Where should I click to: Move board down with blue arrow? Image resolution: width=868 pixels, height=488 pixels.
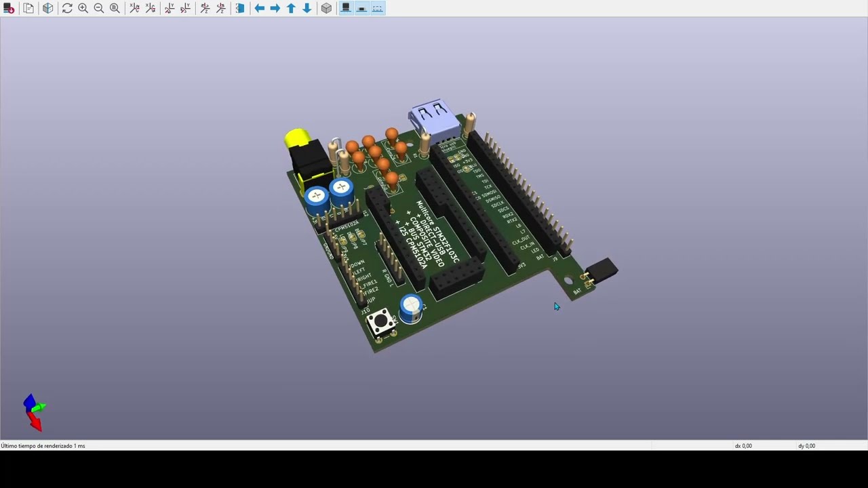click(x=307, y=8)
